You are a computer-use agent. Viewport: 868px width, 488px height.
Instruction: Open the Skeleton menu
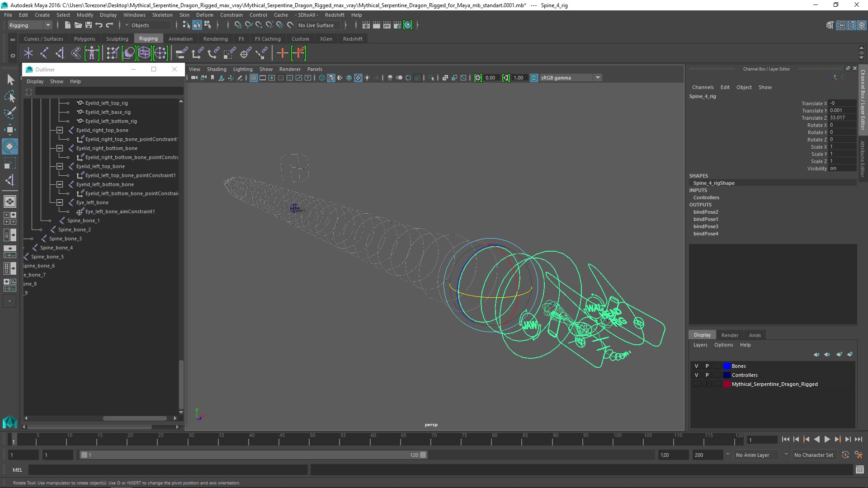[162, 15]
